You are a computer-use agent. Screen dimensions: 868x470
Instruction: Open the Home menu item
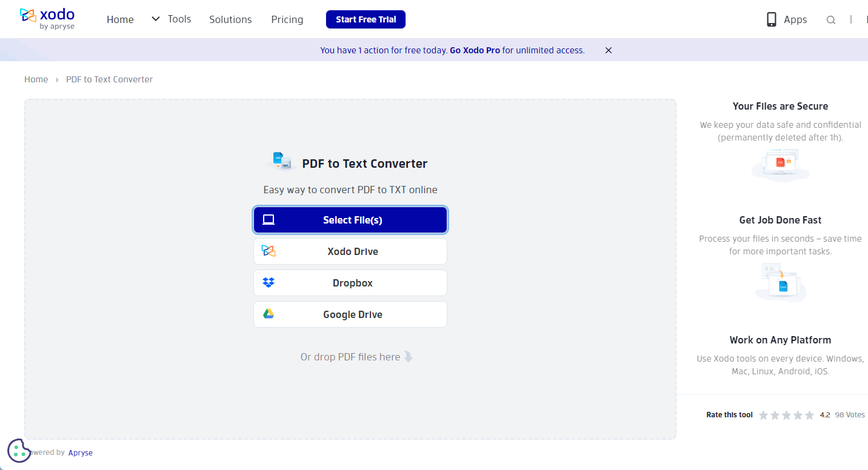pyautogui.click(x=120, y=19)
